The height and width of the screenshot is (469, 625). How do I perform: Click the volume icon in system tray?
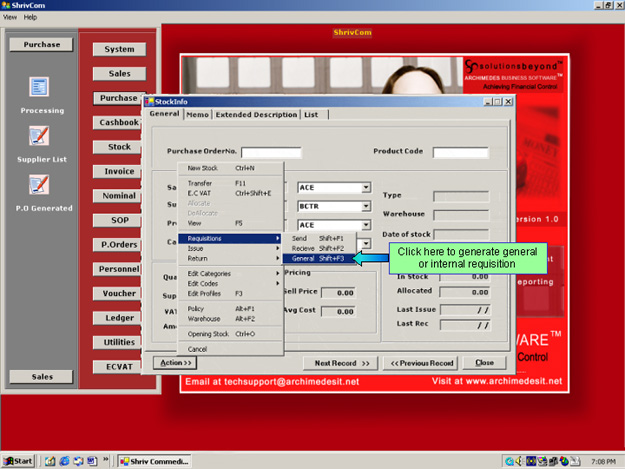tap(519, 461)
